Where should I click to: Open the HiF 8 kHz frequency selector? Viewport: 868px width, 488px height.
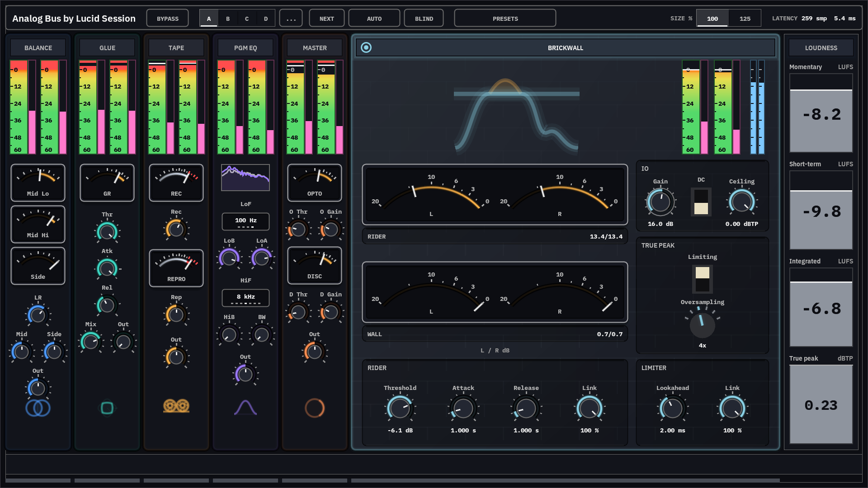[245, 298]
